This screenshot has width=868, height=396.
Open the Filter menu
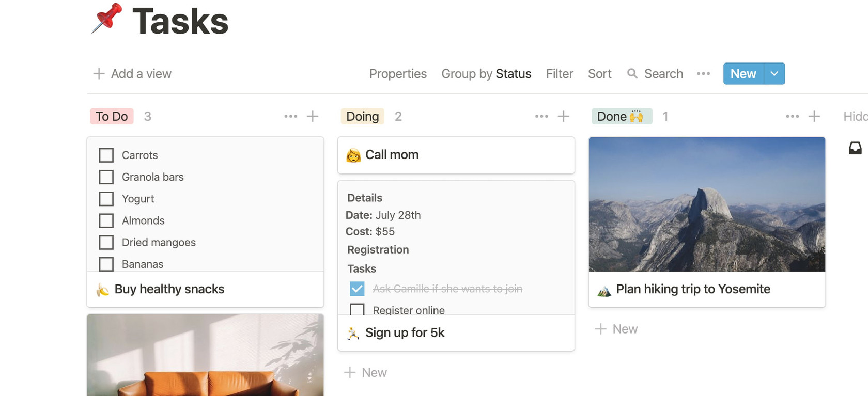pos(559,74)
